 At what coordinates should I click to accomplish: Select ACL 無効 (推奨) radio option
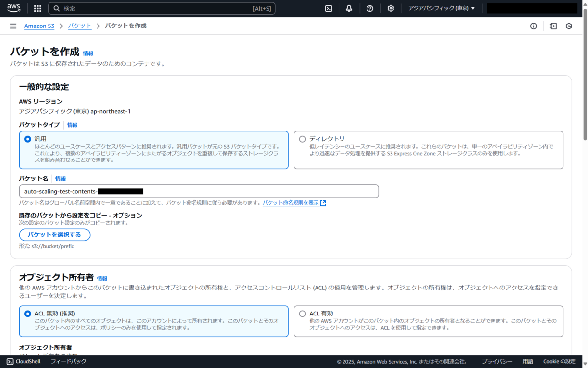pyautogui.click(x=27, y=314)
